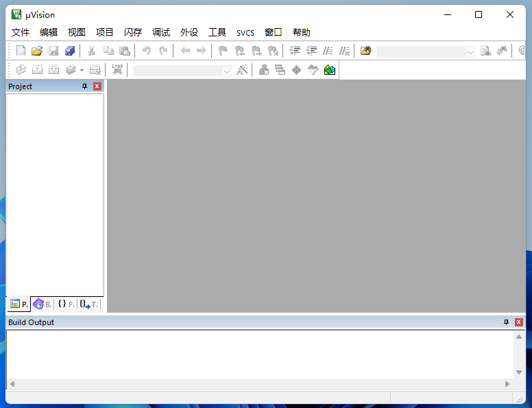
Task: Click Build Output scroll right arrow
Action: tap(507, 384)
